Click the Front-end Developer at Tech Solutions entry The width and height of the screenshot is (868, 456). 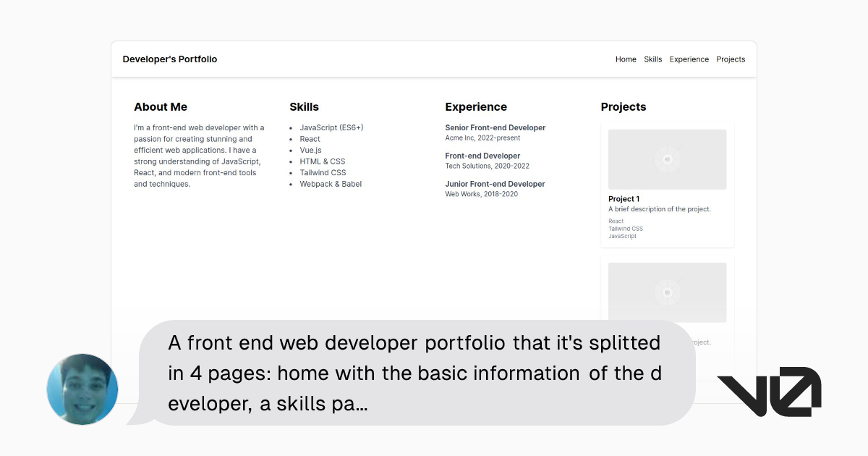click(x=482, y=155)
